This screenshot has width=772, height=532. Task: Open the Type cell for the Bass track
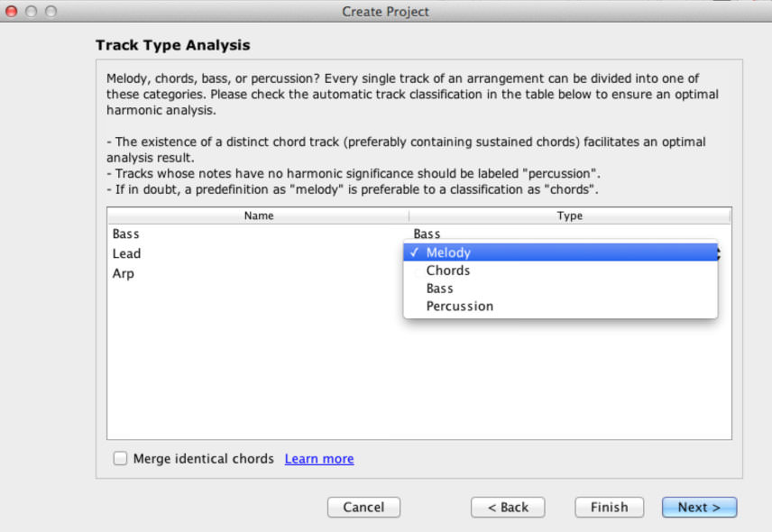[x=570, y=234]
